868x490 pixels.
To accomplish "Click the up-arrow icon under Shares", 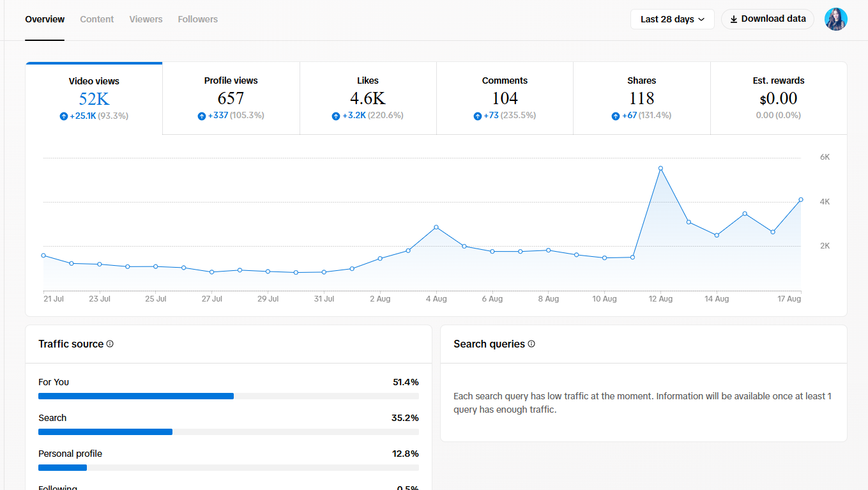I will point(616,116).
